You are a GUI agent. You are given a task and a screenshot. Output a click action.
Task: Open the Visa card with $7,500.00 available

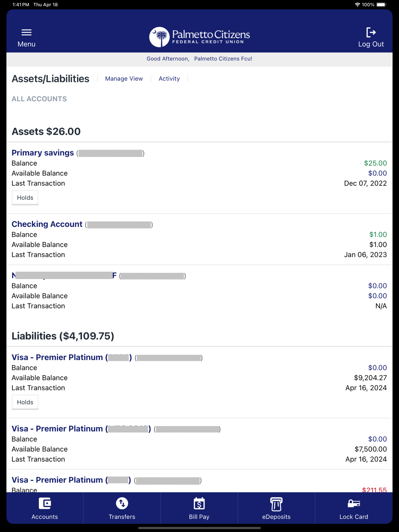tap(81, 429)
